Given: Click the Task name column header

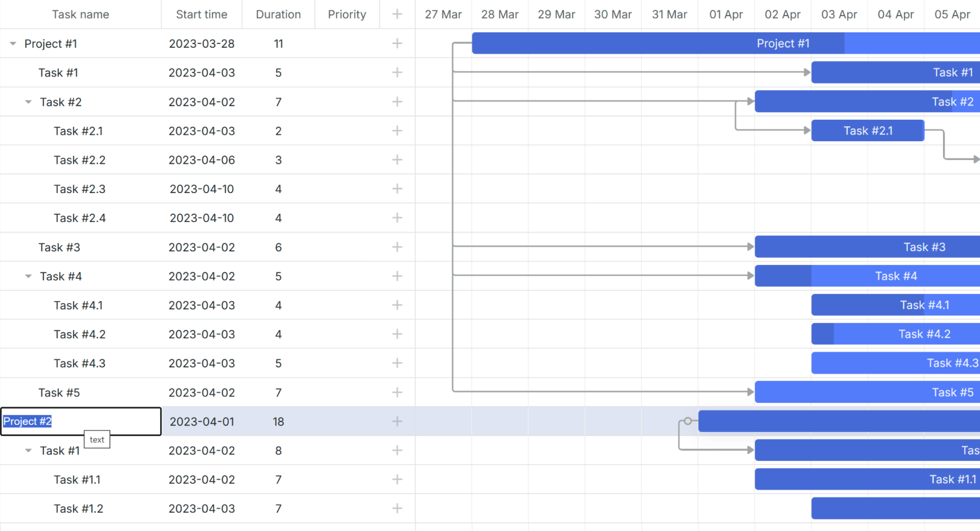Looking at the screenshot, I should (x=80, y=14).
